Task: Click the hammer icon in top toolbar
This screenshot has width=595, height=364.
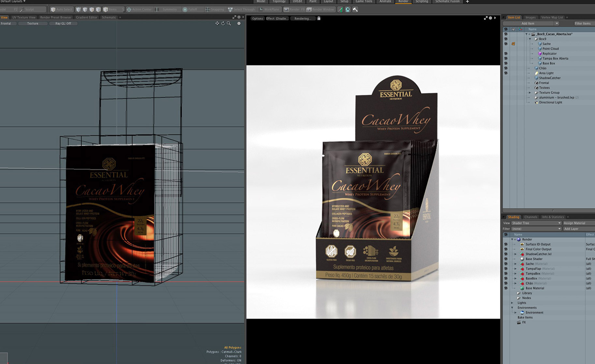Action: click(x=355, y=9)
